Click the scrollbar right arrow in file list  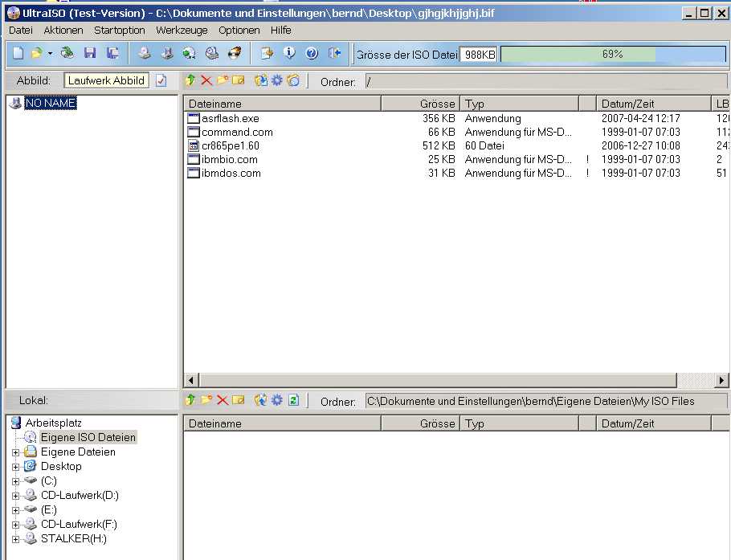tap(721, 380)
